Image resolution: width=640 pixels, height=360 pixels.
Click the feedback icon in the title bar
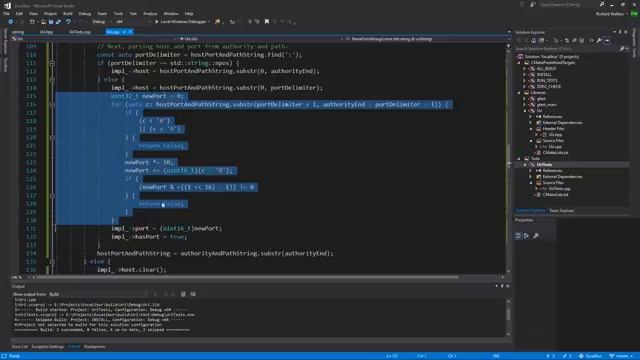533,4
